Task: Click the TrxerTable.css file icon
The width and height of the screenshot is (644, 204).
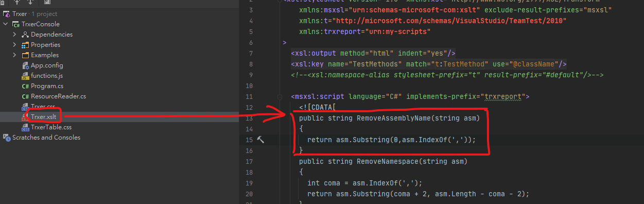Action: pos(25,127)
